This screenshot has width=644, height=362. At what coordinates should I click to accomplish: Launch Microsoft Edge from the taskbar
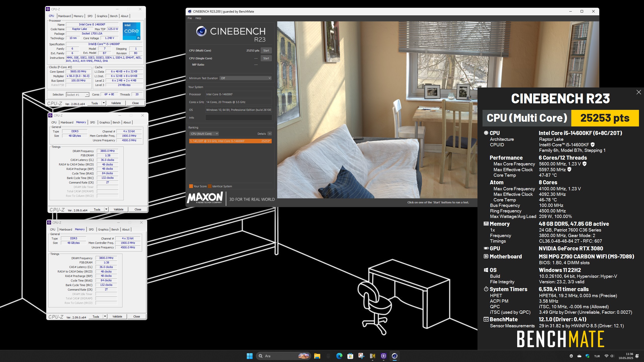[339, 356]
